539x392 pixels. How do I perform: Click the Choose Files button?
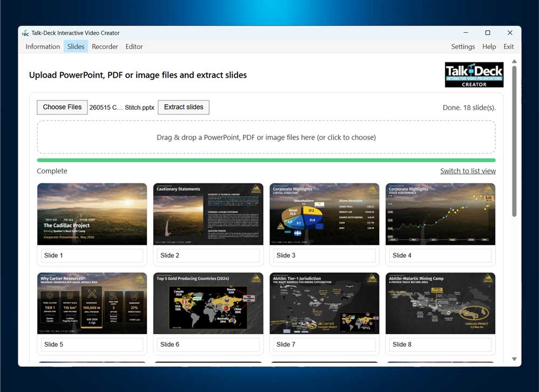pos(62,107)
